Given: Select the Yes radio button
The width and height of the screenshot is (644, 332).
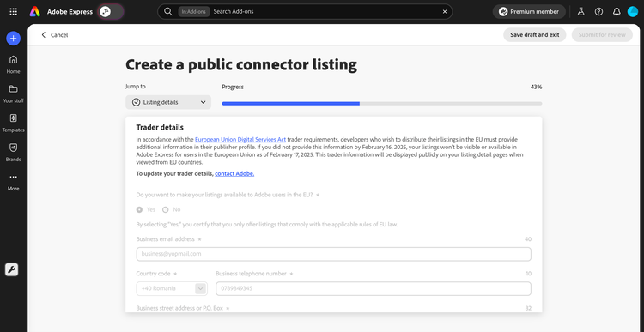Looking at the screenshot, I should pyautogui.click(x=140, y=209).
